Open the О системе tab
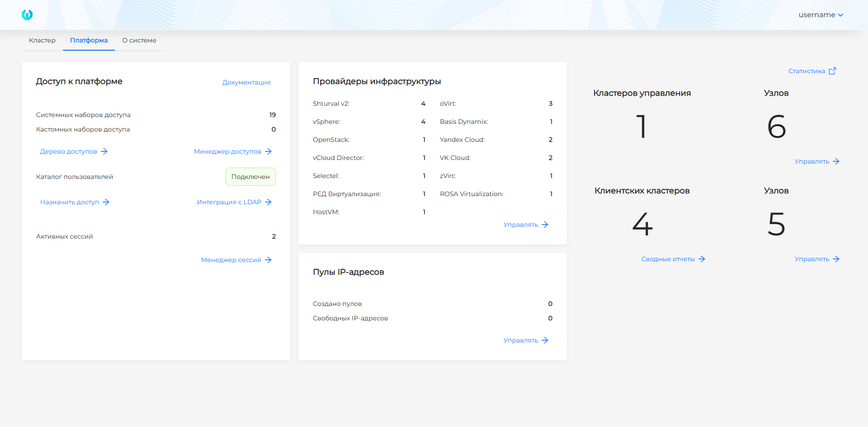This screenshot has height=427, width=868. click(139, 40)
